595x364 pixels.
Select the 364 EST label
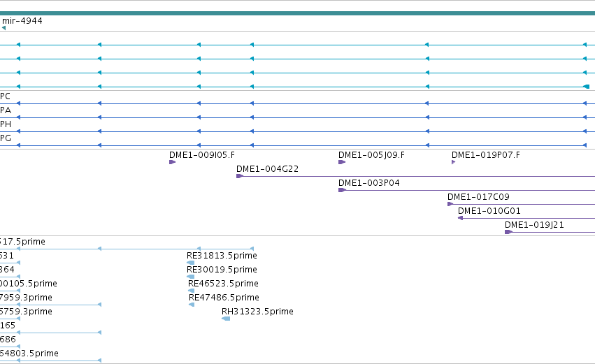[7, 270]
